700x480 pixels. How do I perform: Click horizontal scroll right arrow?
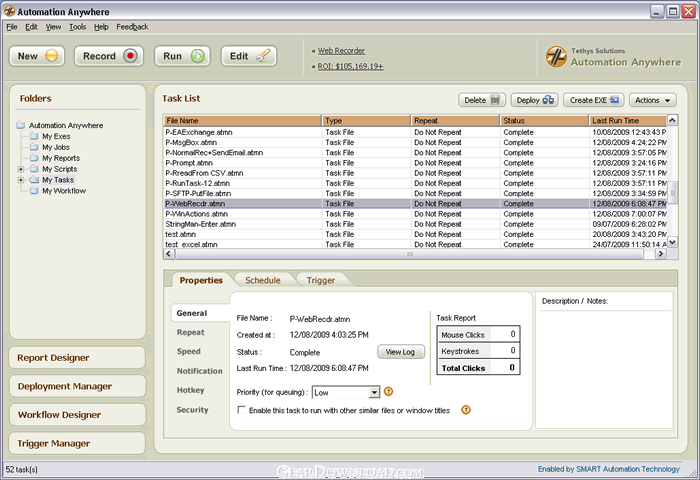coord(661,254)
